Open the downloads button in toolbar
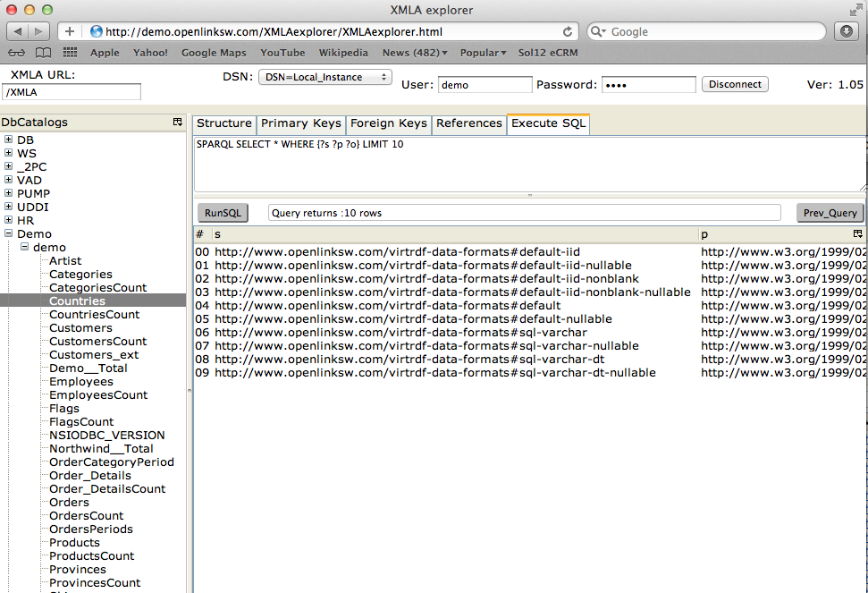868x593 pixels. [847, 31]
